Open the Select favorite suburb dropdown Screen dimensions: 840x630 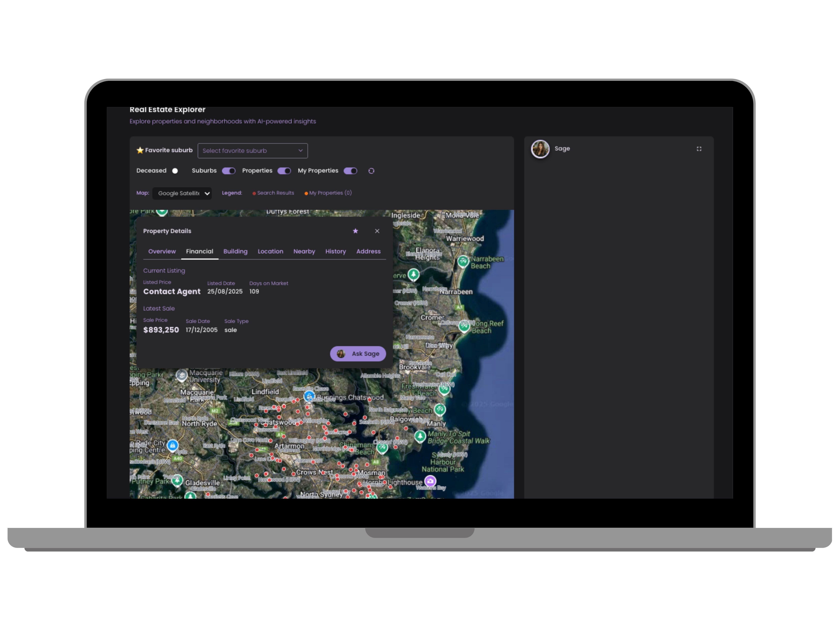click(x=252, y=151)
